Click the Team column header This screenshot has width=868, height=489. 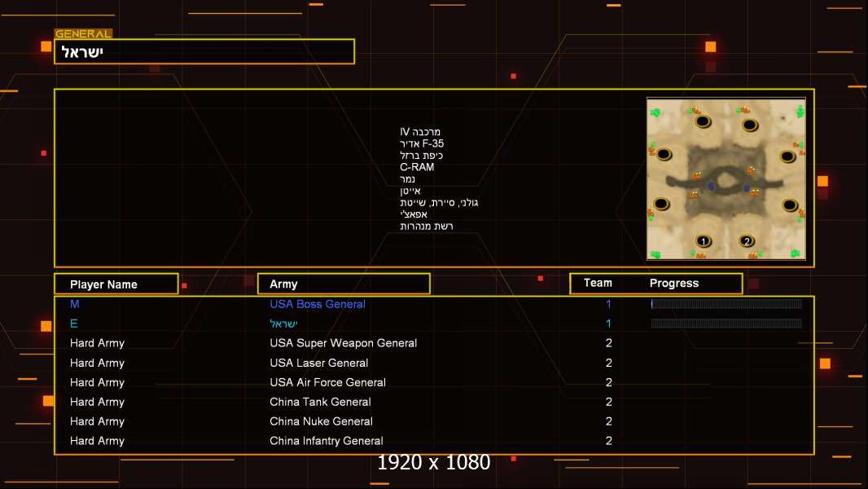click(x=598, y=283)
